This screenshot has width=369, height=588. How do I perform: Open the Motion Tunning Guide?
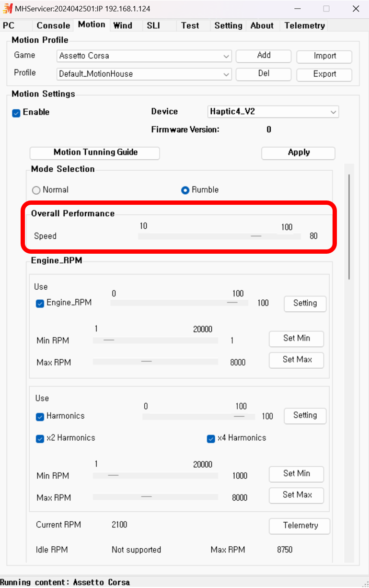(95, 153)
